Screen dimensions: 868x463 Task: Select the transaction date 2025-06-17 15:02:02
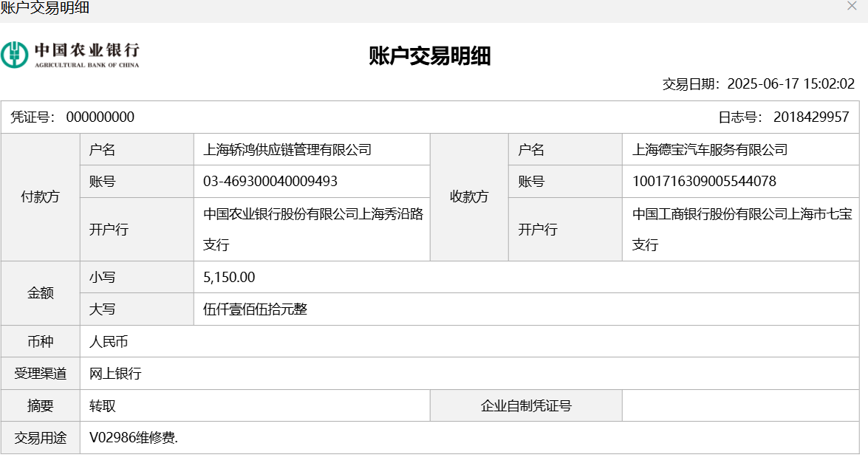pyautogui.click(x=790, y=84)
